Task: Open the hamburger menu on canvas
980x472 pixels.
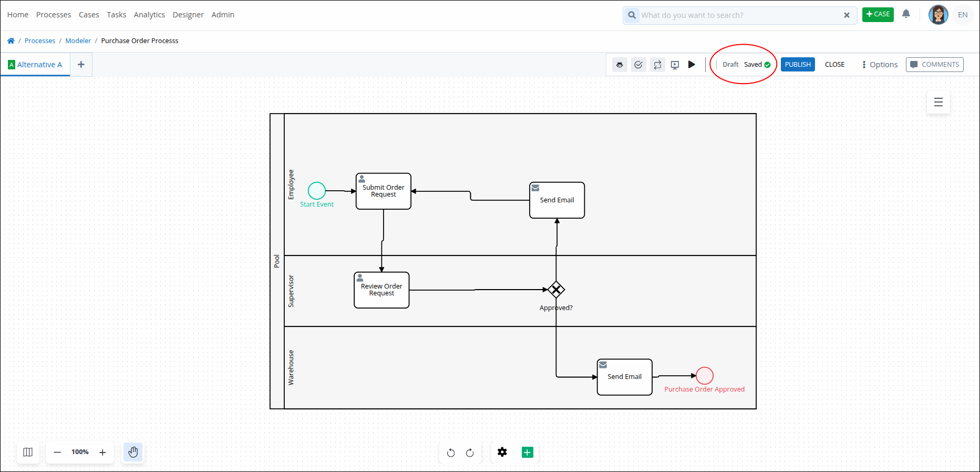Action: coord(938,102)
